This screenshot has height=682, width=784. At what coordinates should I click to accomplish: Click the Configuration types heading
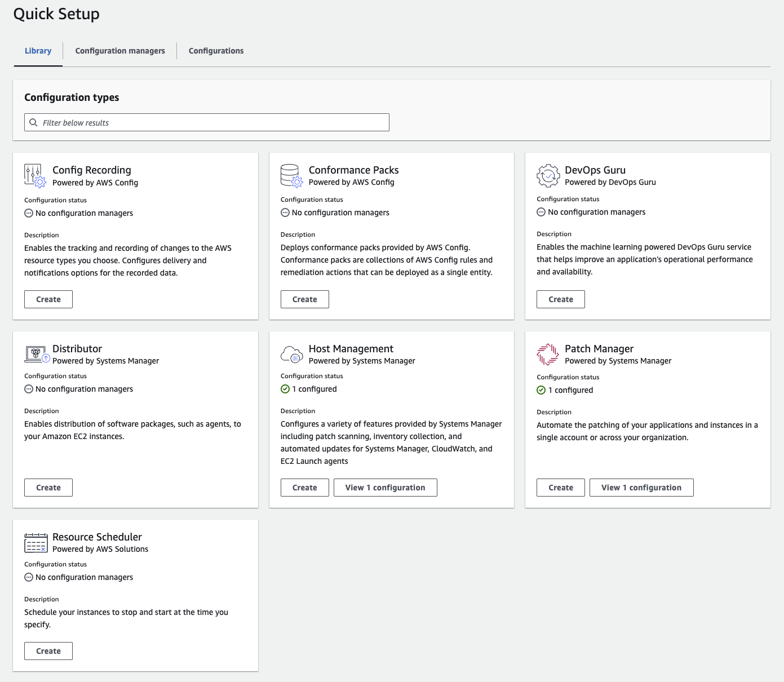click(x=72, y=98)
